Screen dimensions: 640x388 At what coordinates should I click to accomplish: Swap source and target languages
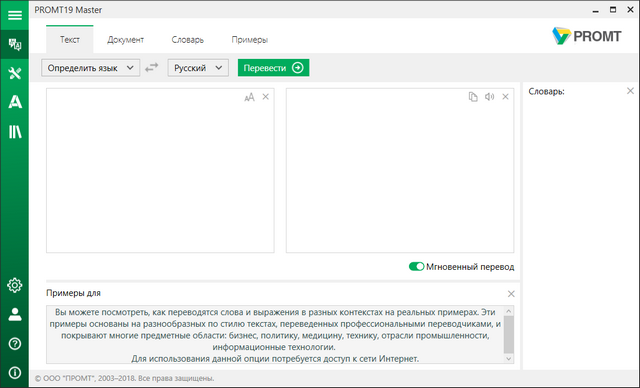[x=151, y=67]
